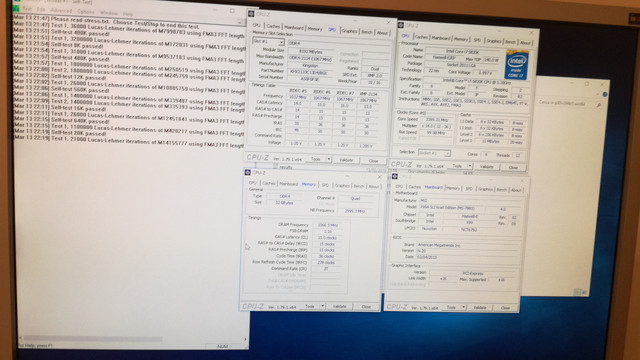The height and width of the screenshot is (360, 640).
Task: Click the CPU-Z title icon of the Memory window
Action: click(247, 173)
